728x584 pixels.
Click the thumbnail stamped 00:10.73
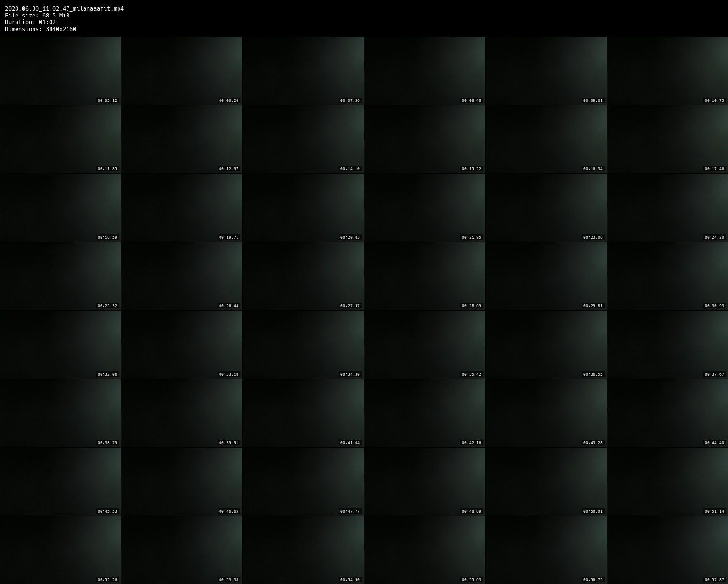pyautogui.click(x=667, y=71)
